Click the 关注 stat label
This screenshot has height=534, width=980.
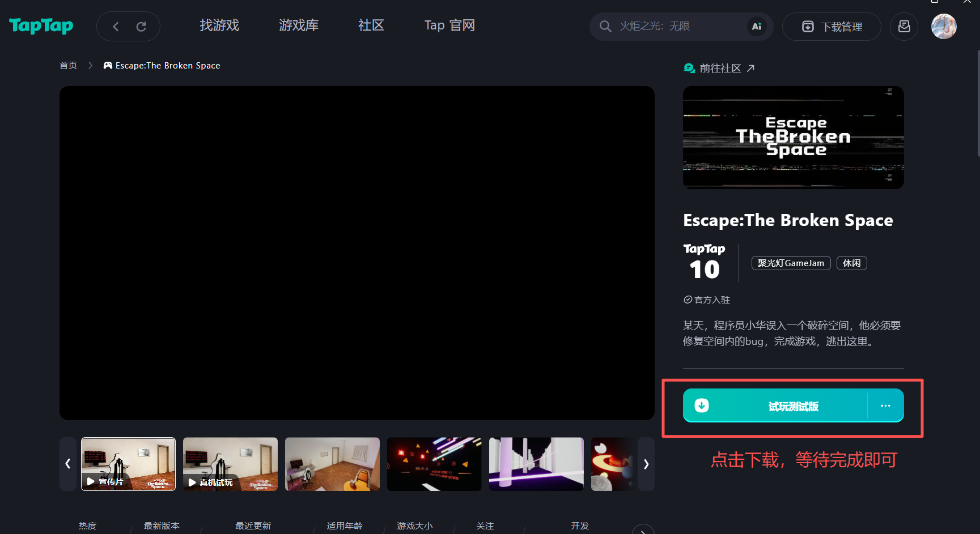pos(485,526)
